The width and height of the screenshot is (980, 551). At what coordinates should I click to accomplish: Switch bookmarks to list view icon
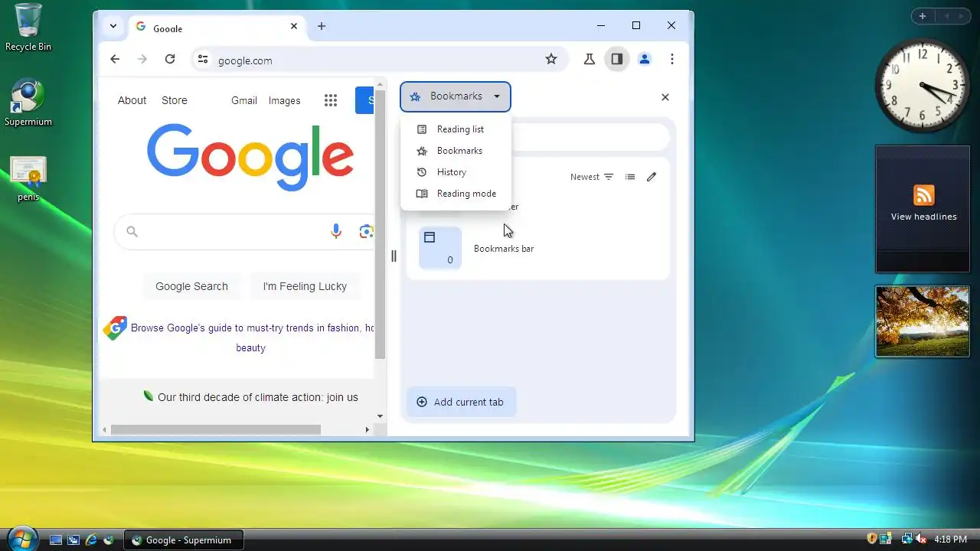(x=630, y=177)
